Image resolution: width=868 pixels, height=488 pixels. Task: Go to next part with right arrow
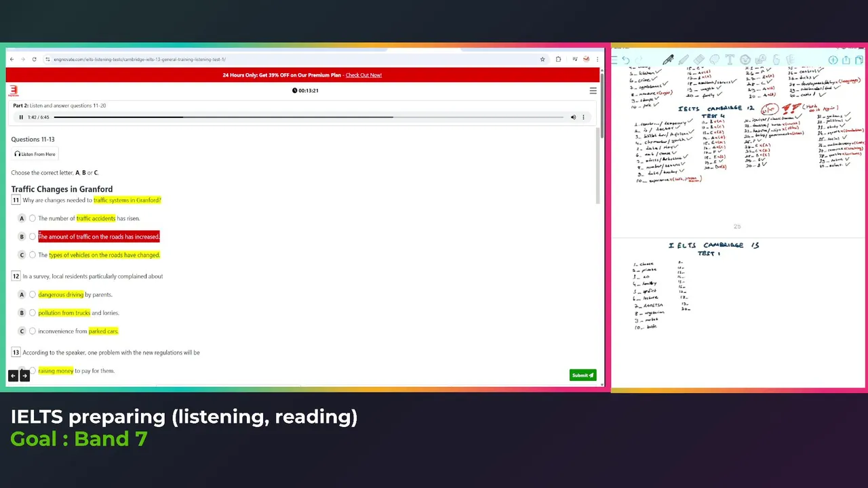(x=24, y=375)
